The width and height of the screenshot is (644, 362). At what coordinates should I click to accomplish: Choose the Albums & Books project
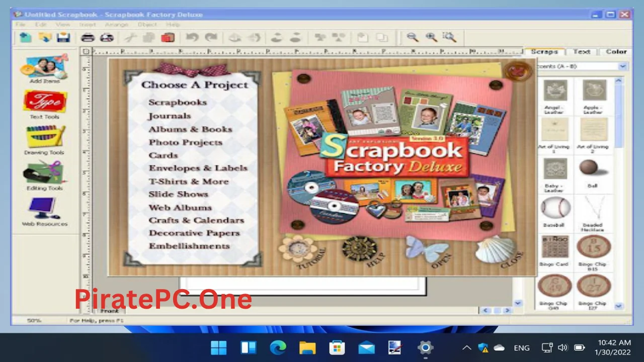click(x=190, y=129)
